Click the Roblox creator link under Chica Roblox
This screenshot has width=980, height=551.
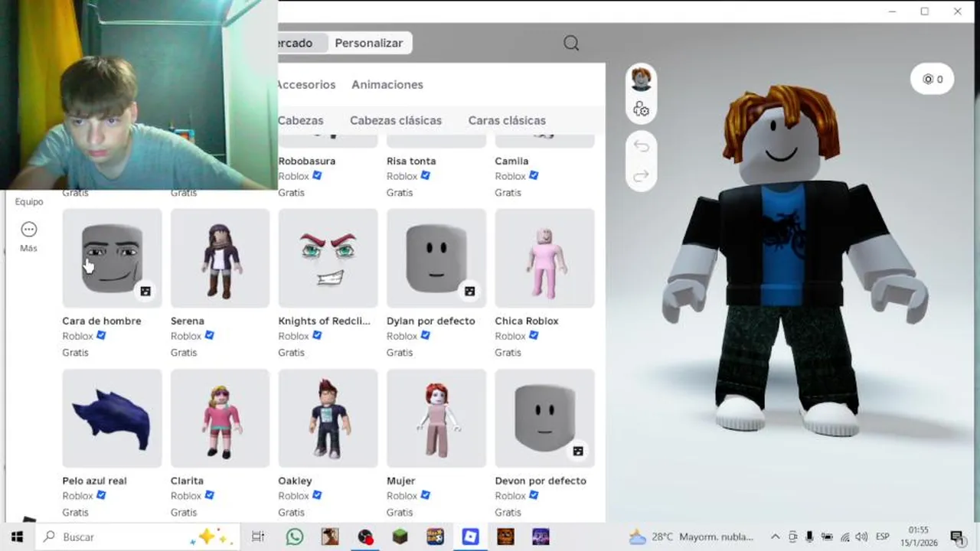(510, 336)
